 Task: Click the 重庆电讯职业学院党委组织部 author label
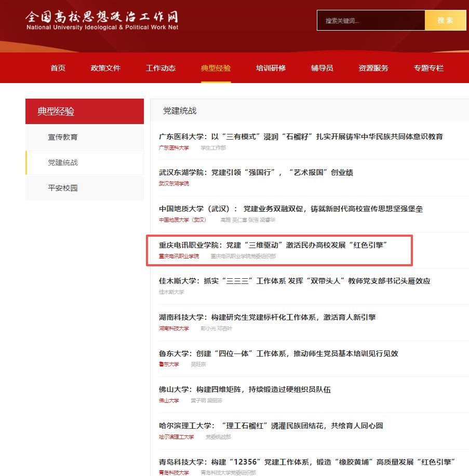tap(243, 256)
